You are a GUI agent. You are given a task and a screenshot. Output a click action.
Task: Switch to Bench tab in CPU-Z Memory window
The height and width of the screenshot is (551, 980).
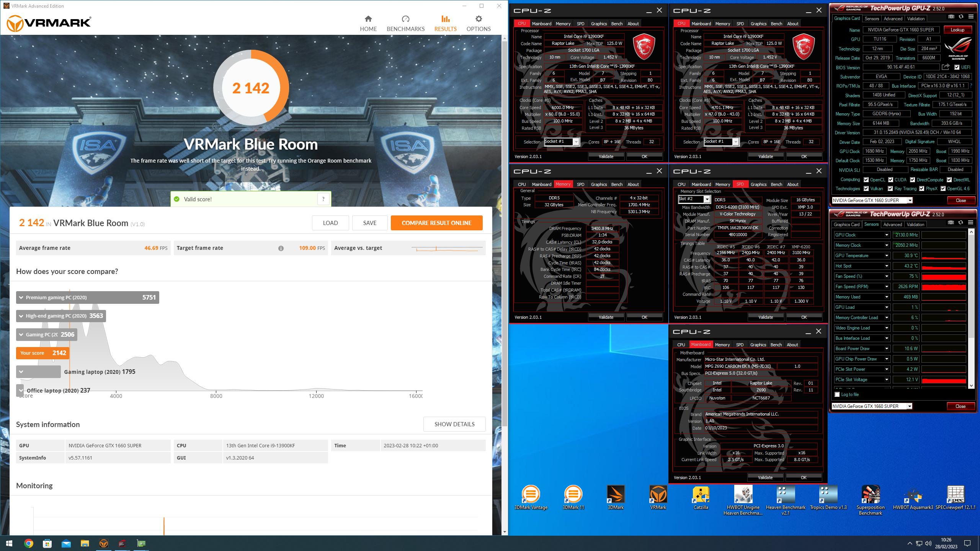point(617,184)
